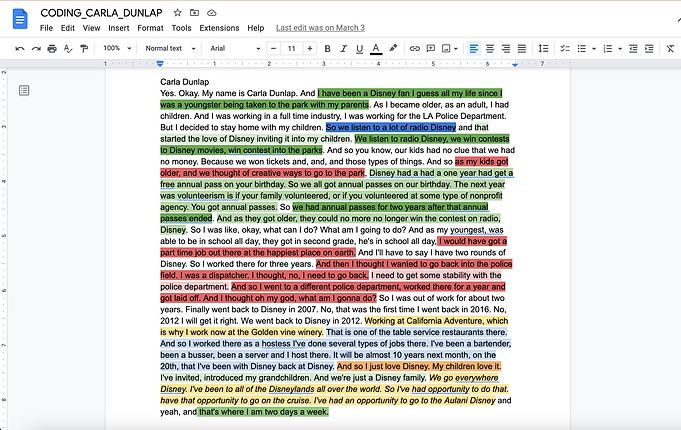Click the Undo arrow icon
The height and width of the screenshot is (430, 681).
click(x=20, y=49)
